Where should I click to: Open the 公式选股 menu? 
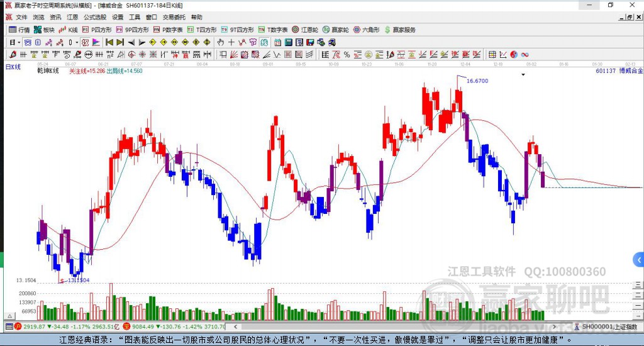tap(95, 17)
